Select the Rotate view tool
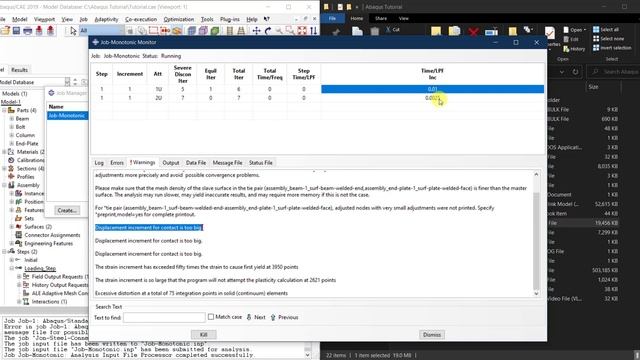The height and width of the screenshot is (360, 640). pyautogui.click(x=268, y=31)
